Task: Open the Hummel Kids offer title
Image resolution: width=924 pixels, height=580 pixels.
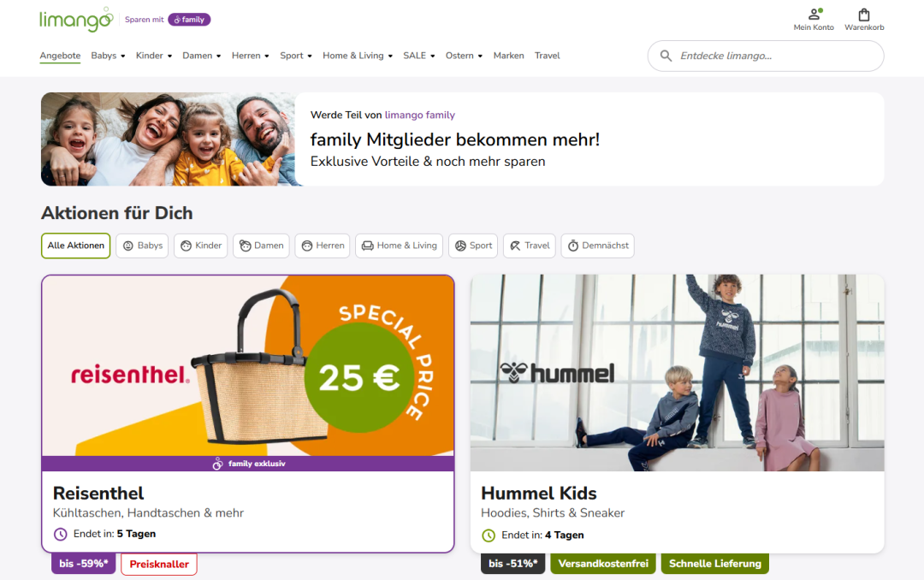Action: point(539,494)
